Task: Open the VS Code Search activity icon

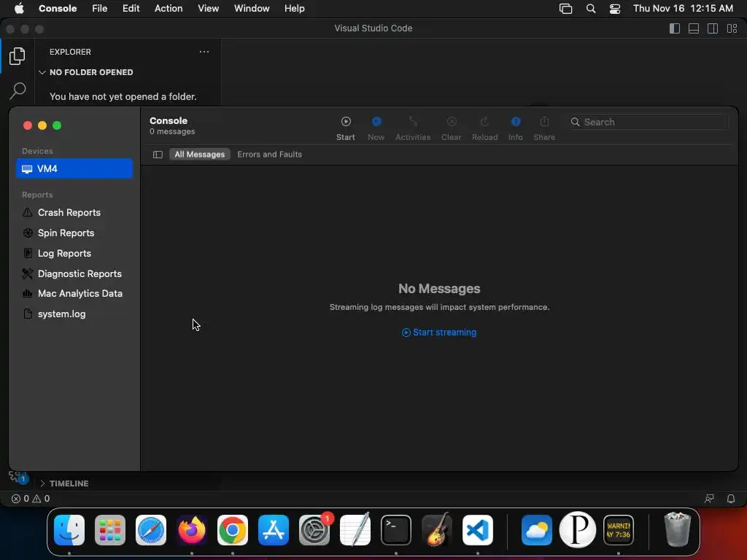Action: pyautogui.click(x=18, y=90)
